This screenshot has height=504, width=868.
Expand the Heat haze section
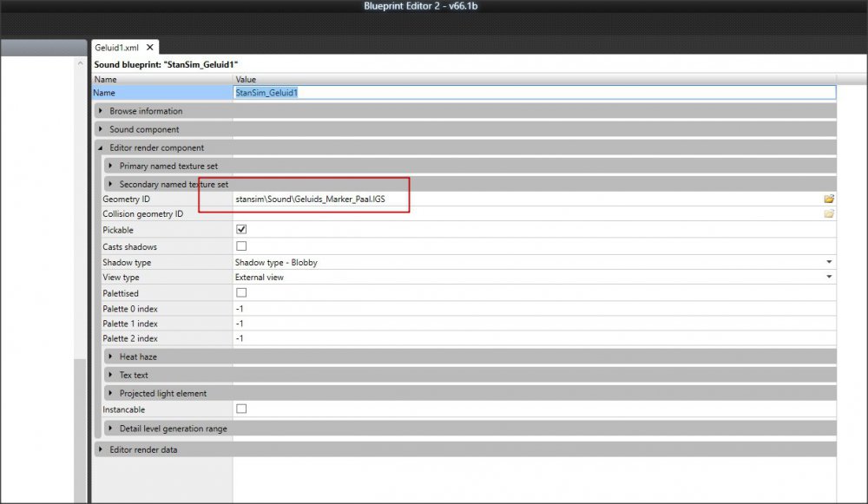point(111,357)
